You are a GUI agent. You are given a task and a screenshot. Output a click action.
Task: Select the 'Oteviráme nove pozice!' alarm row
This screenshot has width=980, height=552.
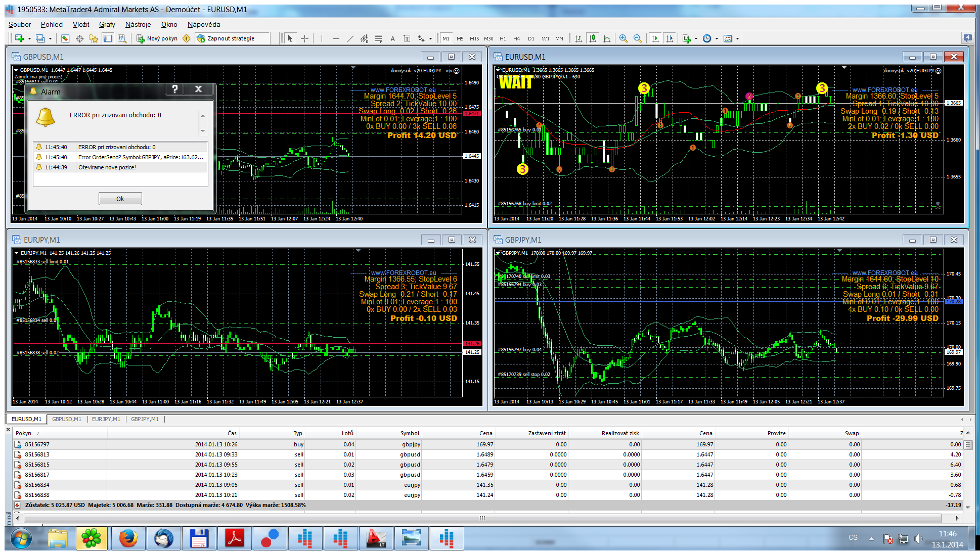pyautogui.click(x=120, y=167)
